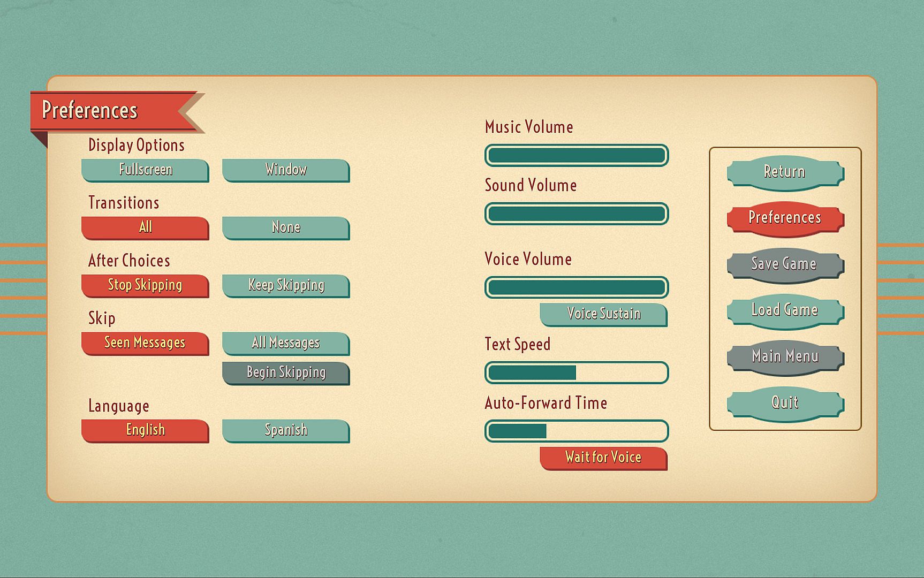Viewport: 924px width, 578px height.
Task: Click the Transitions section heading
Action: tap(124, 203)
